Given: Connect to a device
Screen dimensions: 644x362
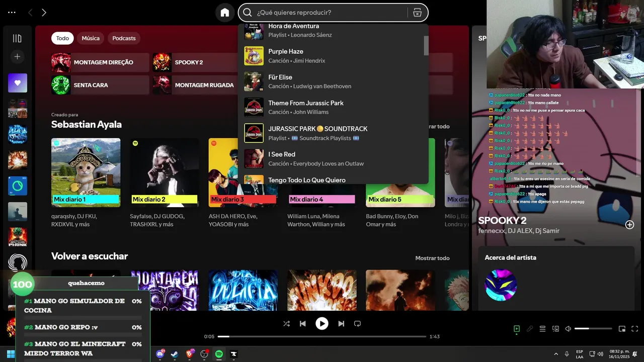Looking at the screenshot, I should [555, 329].
